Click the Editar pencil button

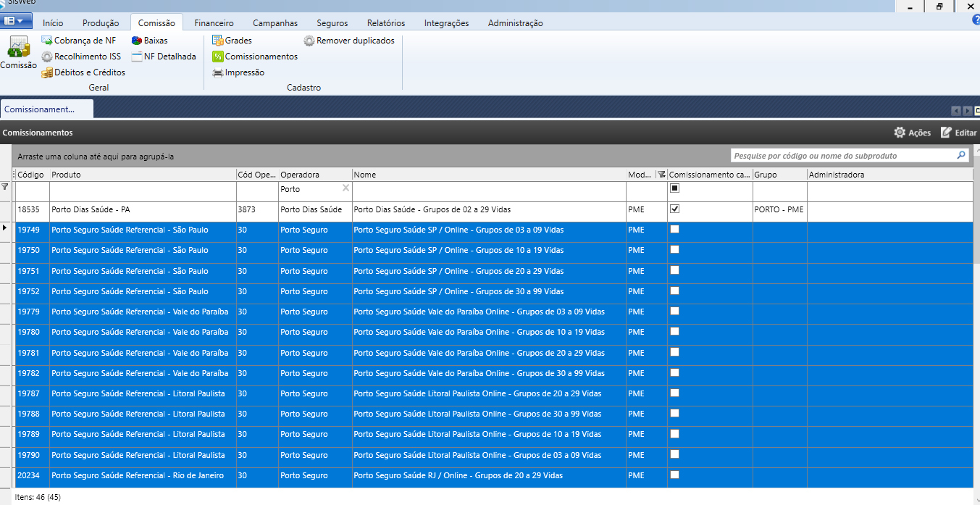[959, 133]
